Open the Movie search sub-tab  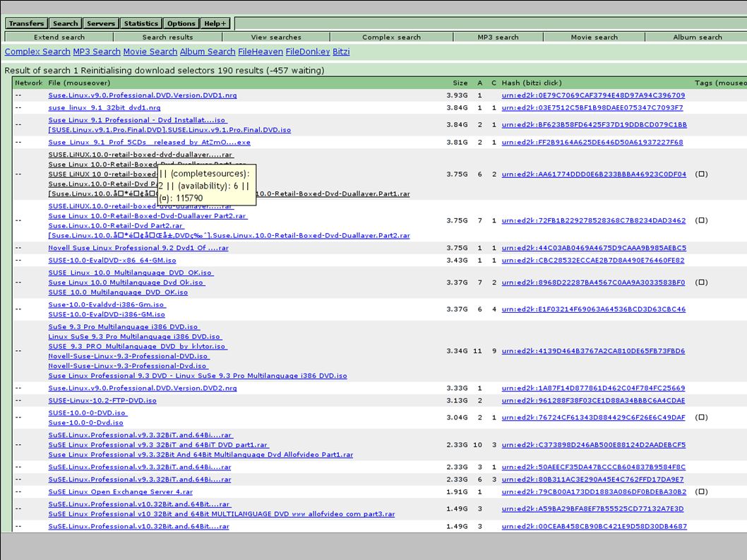(594, 37)
